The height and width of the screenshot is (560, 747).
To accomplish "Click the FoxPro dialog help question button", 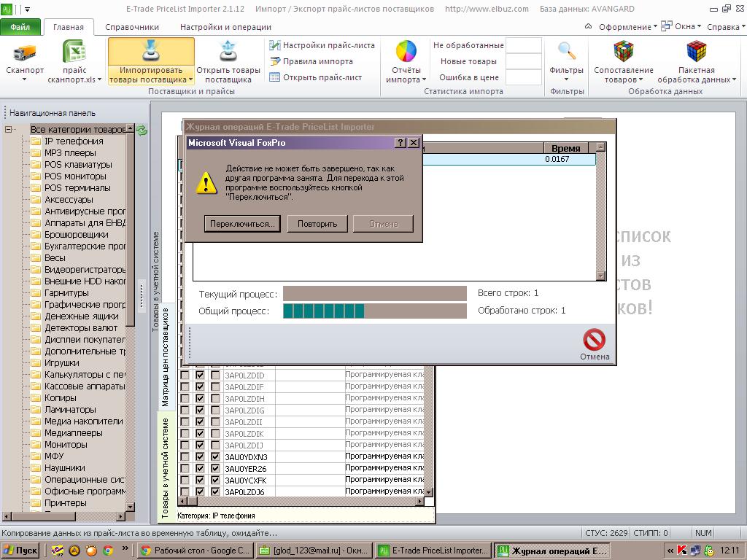I will click(x=401, y=142).
